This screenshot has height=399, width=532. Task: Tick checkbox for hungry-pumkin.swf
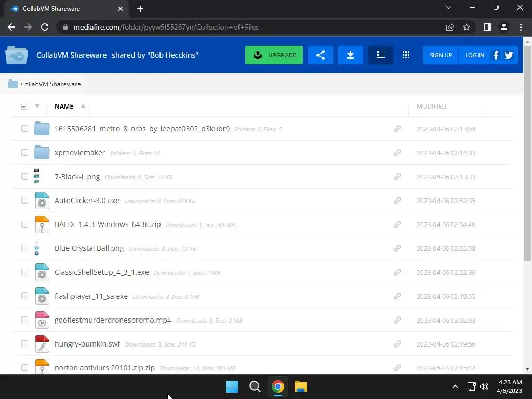(x=24, y=344)
